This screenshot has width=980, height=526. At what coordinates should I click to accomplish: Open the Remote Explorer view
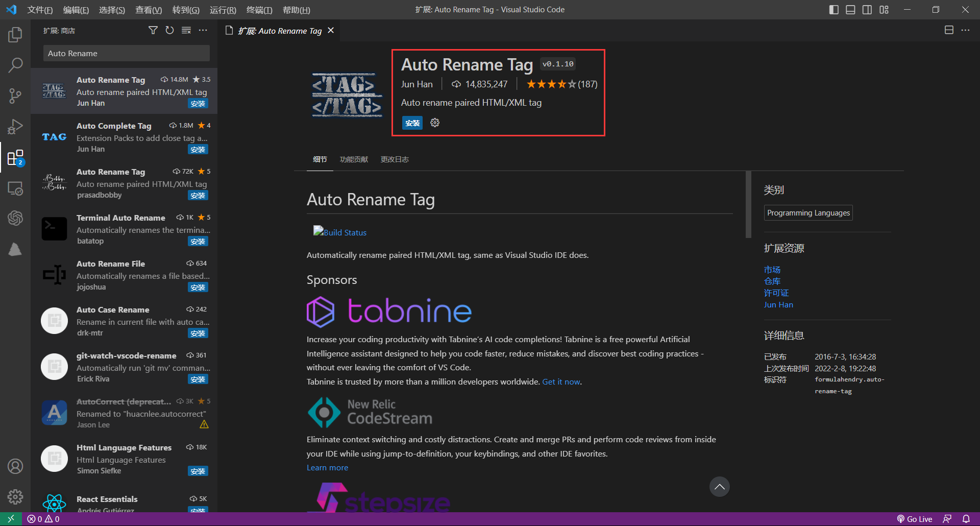[15, 188]
